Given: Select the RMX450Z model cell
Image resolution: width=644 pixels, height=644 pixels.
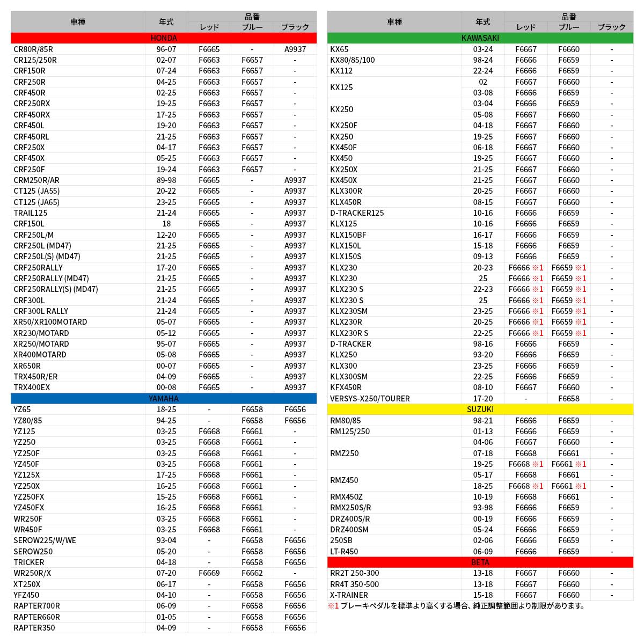Looking at the screenshot, I should click(346, 497).
